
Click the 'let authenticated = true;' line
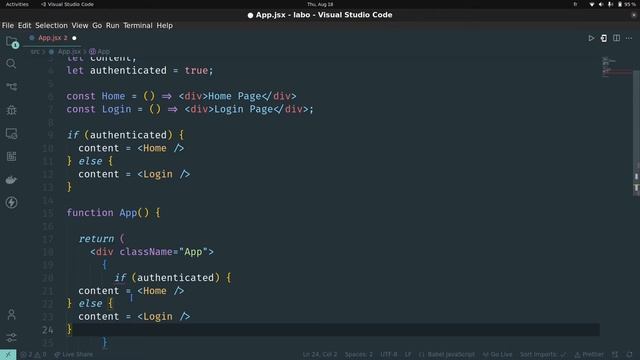[140, 71]
